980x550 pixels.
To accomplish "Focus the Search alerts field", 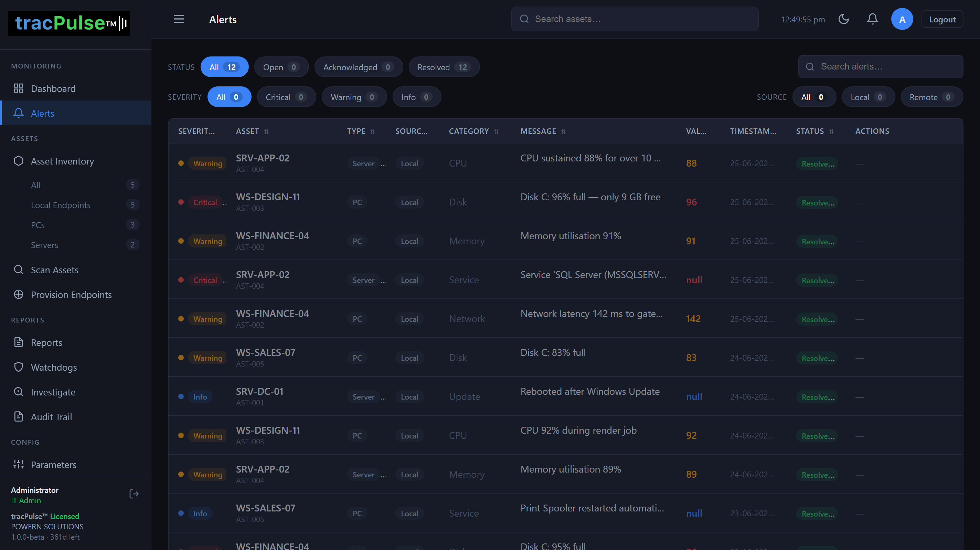I will [880, 67].
